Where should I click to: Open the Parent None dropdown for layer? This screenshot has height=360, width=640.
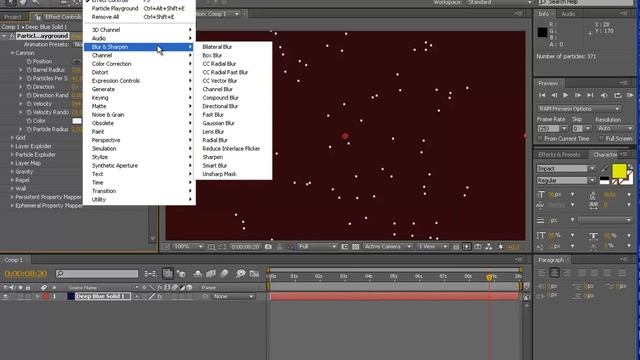point(233,296)
